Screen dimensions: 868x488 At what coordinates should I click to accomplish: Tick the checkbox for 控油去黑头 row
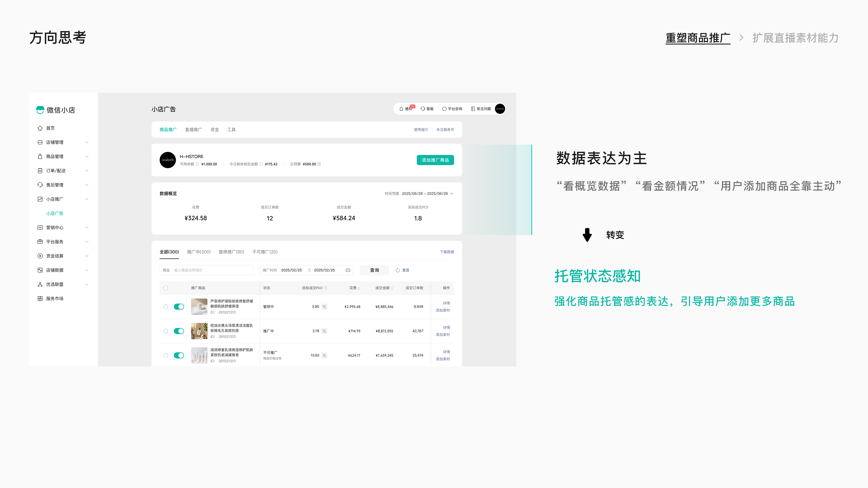[165, 331]
